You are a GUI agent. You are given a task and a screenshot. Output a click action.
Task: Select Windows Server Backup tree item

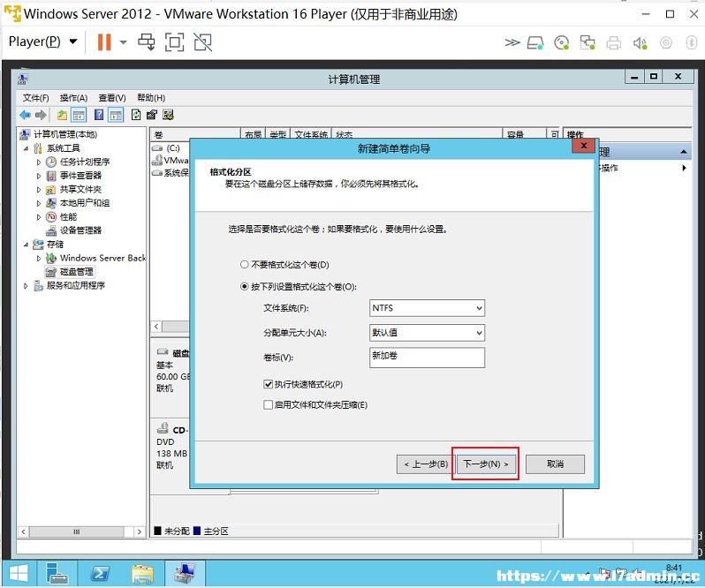(102, 258)
